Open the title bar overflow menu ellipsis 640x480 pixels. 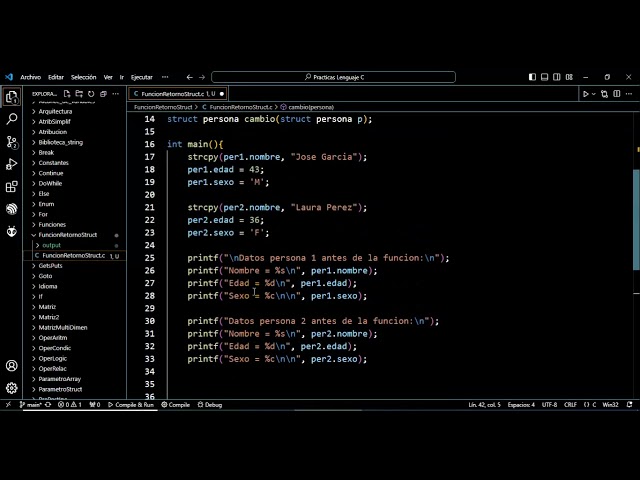click(x=165, y=77)
